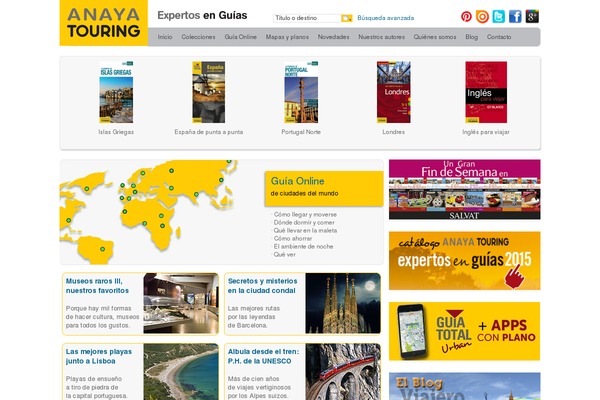This screenshot has height=400, width=600.
Task: Open the 'España de punta a punta' title link
Action: click(x=209, y=132)
